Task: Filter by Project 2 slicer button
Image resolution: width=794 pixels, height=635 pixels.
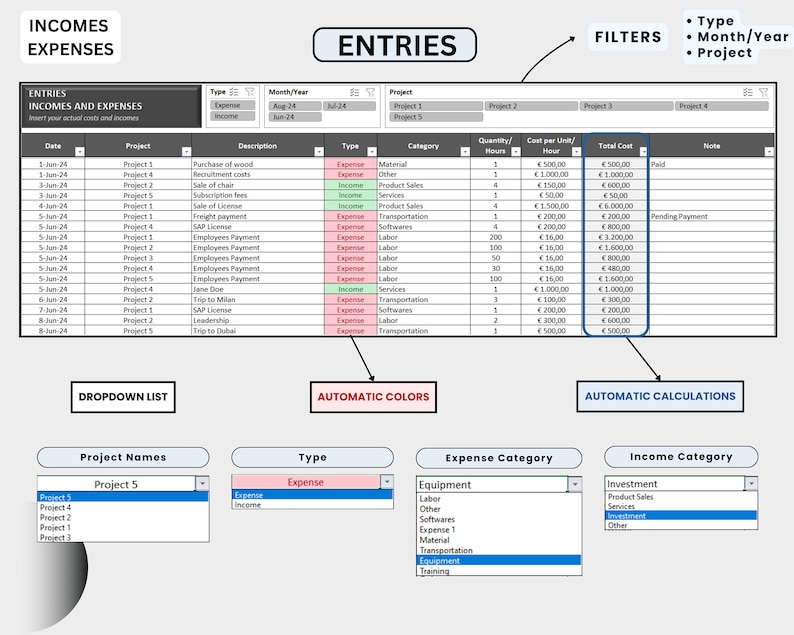Action: 531,106
